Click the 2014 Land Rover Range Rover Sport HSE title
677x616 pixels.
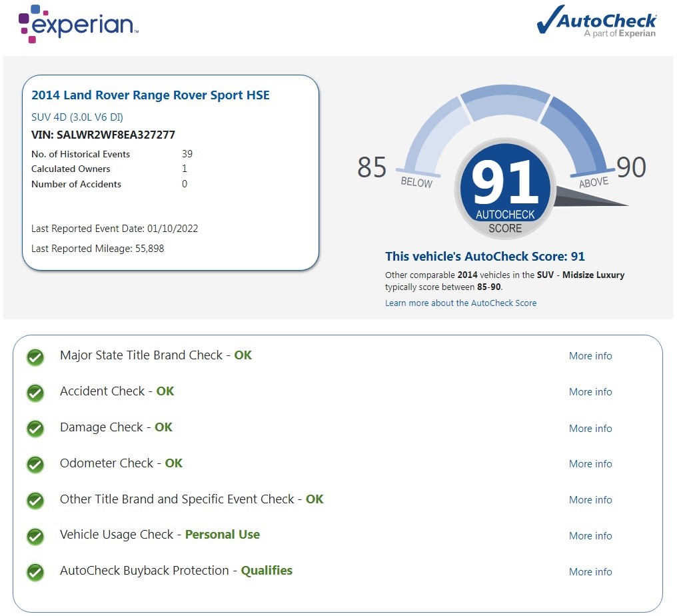click(x=150, y=95)
